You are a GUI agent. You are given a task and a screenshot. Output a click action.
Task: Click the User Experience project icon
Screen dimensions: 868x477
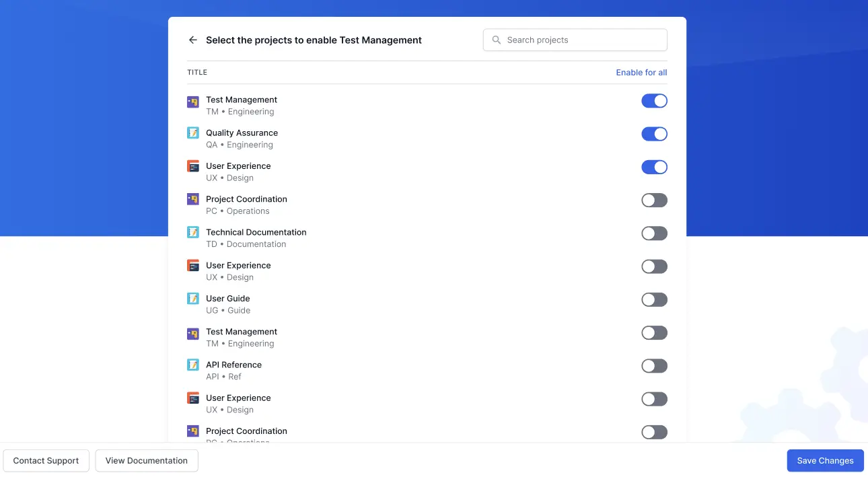[x=193, y=170]
